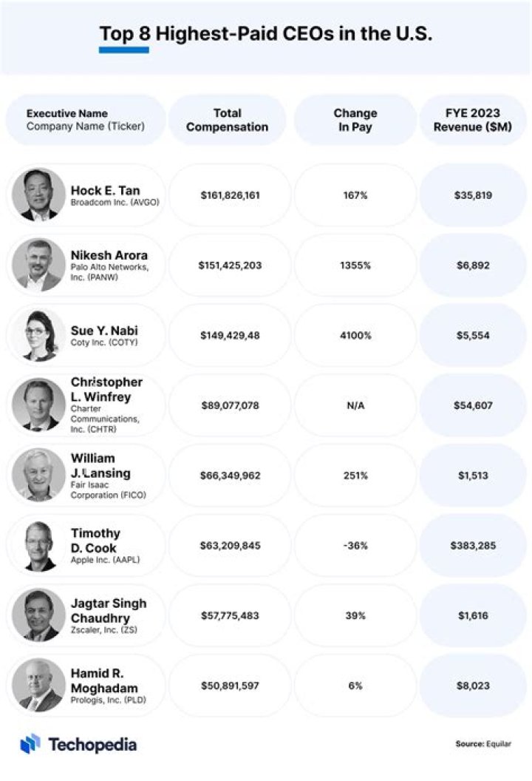Open William J. Lansing's portrait
The height and width of the screenshot is (781, 532).
tap(39, 475)
